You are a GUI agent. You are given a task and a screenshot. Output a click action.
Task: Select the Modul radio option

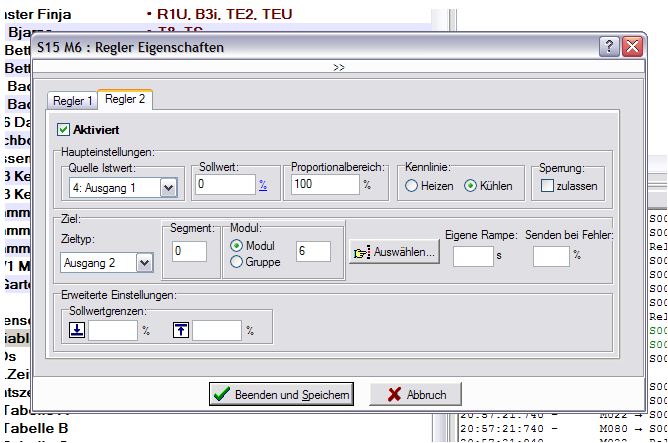[236, 246]
